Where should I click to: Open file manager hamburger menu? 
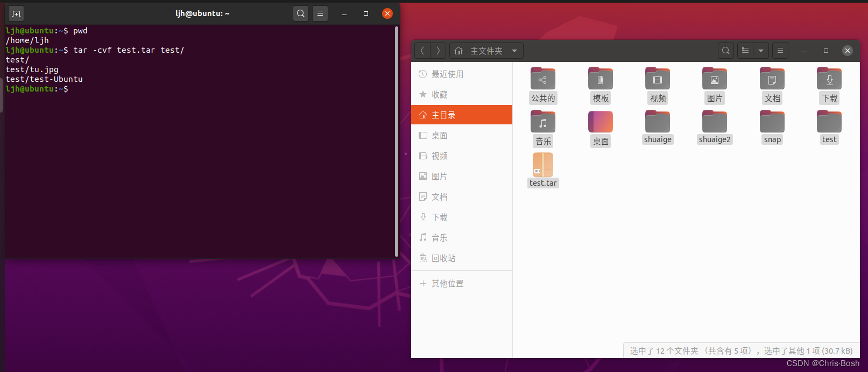[780, 51]
